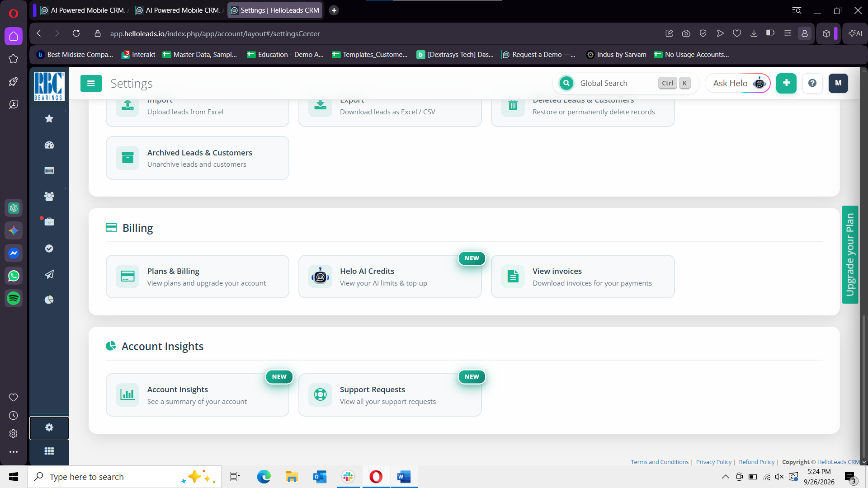Image resolution: width=868 pixels, height=488 pixels.
Task: Open Spotify in Opera sidebar
Action: coord(14,298)
